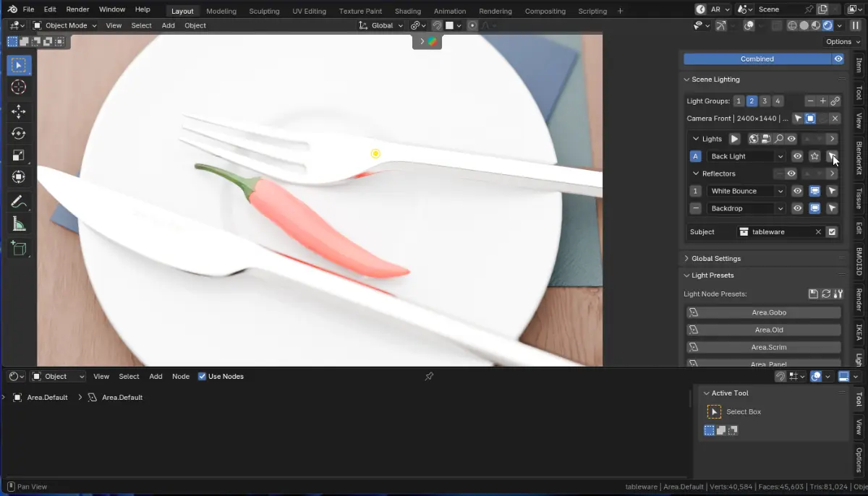Click the select arrow icon for Backdrop

[x=833, y=208]
